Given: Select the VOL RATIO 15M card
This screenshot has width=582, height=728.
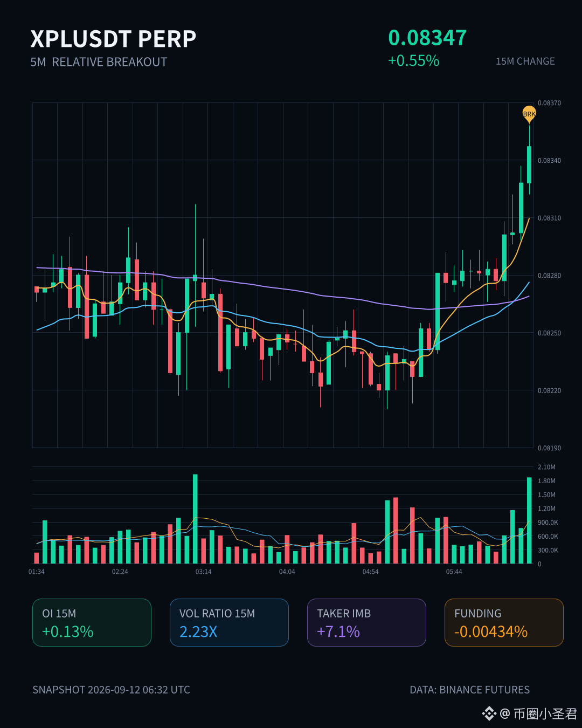Looking at the screenshot, I should click(229, 622).
